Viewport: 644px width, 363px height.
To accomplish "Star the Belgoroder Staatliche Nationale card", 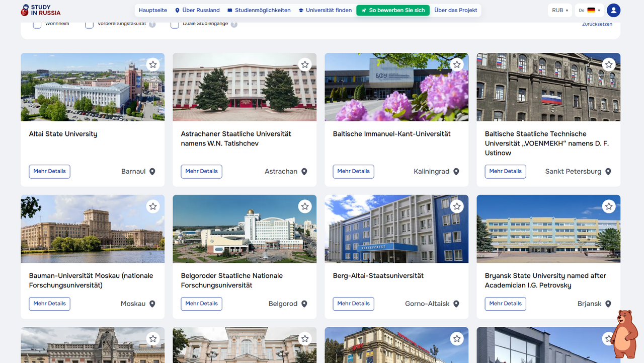I will pos(305,206).
